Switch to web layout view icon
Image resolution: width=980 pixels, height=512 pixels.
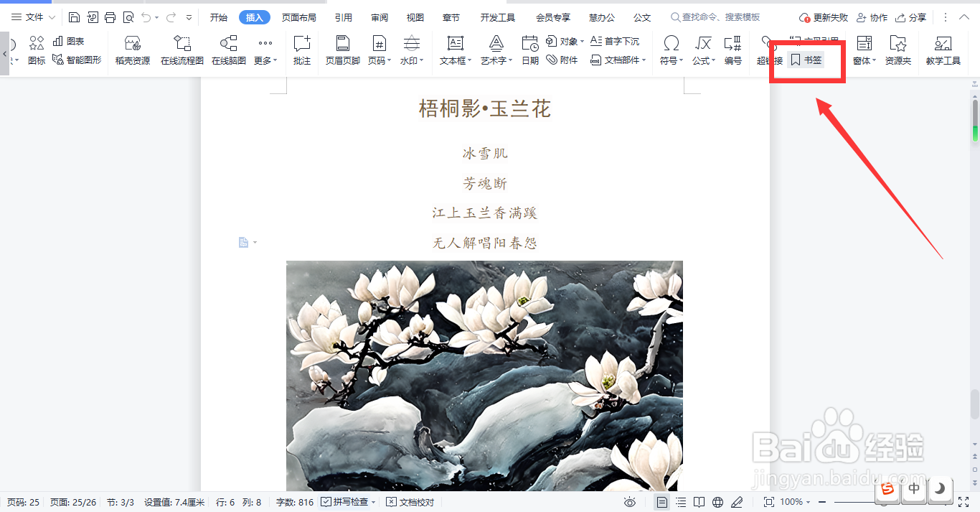coord(718,502)
